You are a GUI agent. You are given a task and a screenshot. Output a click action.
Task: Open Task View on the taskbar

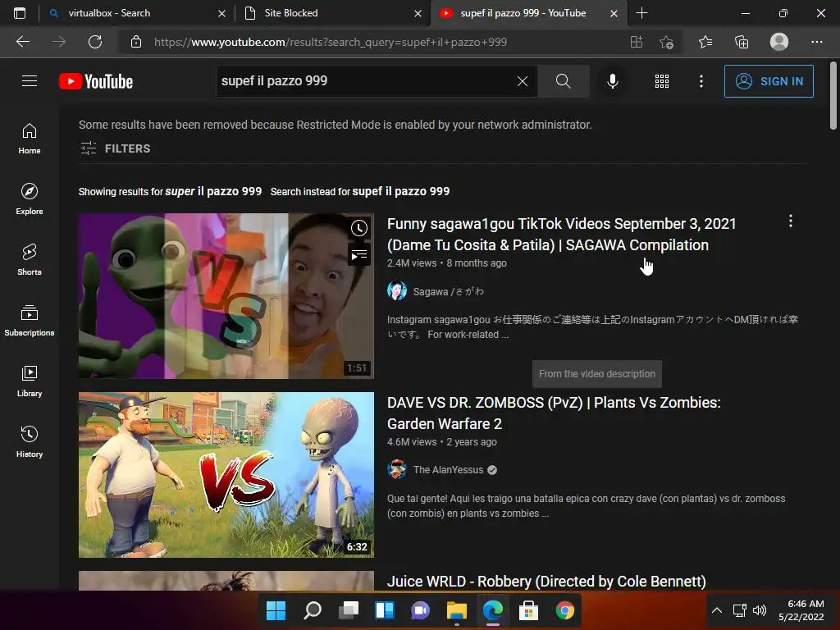coord(349,610)
